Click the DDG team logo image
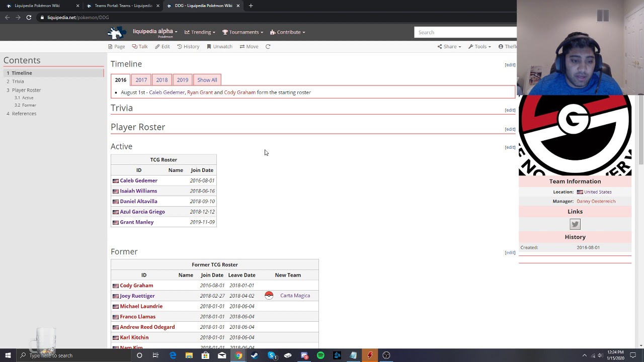Viewport: 644px width, 362px height. point(575,136)
